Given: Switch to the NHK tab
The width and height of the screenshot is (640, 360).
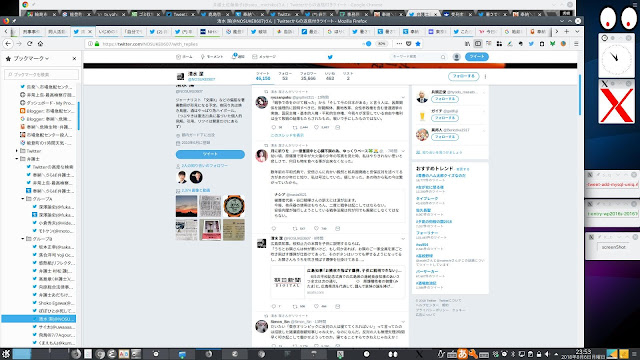Looking at the screenshot, I should 209,31.
